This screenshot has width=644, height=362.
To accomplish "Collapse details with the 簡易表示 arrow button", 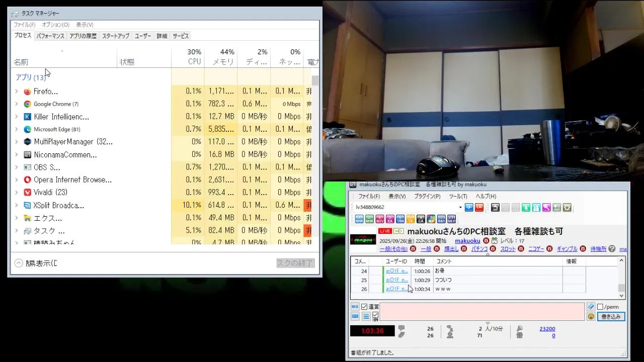I will coord(19,263).
